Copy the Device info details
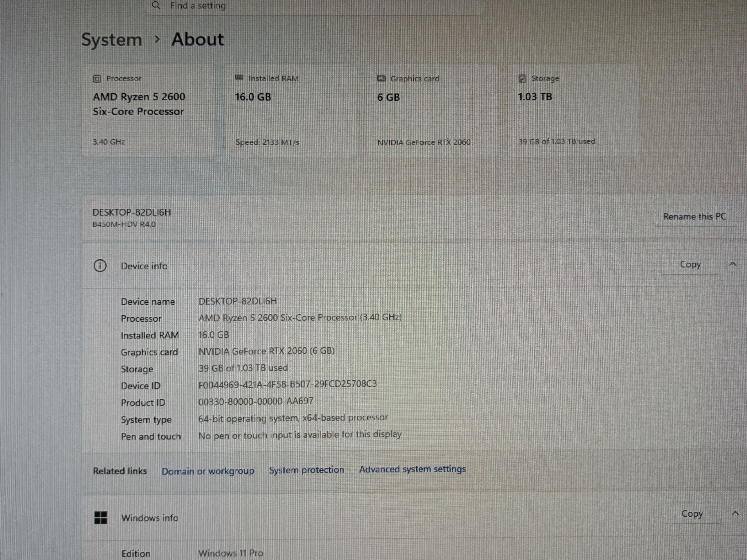This screenshot has height=560, width=747. [x=690, y=264]
